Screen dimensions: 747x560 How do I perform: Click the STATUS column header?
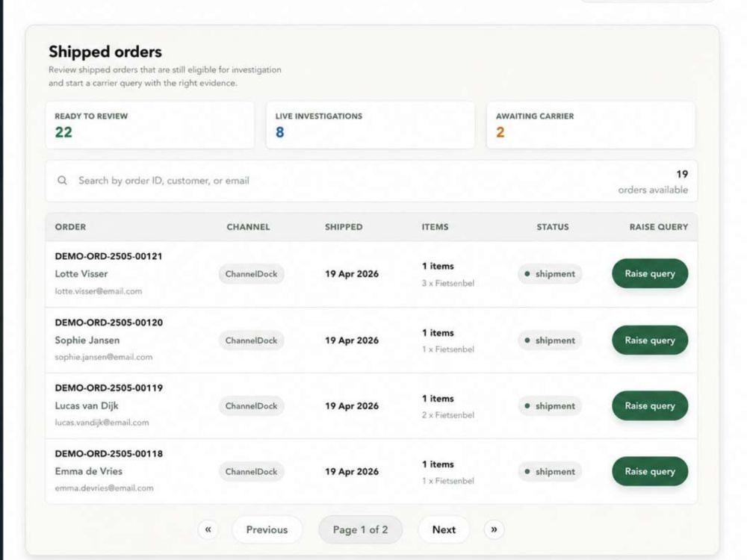coord(553,227)
